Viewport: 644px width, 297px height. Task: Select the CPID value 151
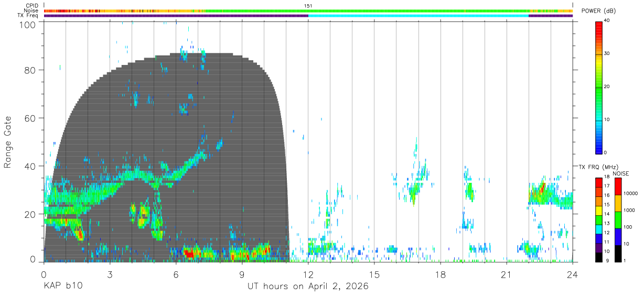coord(308,6)
